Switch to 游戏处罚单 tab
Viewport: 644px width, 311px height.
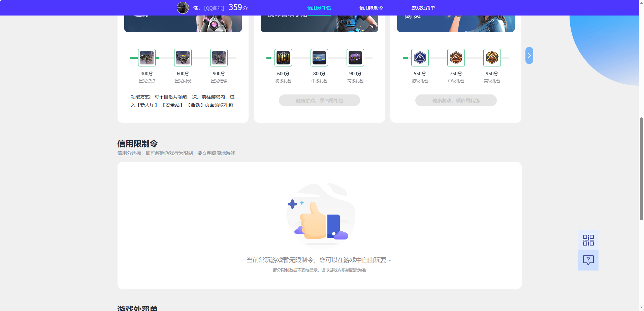423,8
